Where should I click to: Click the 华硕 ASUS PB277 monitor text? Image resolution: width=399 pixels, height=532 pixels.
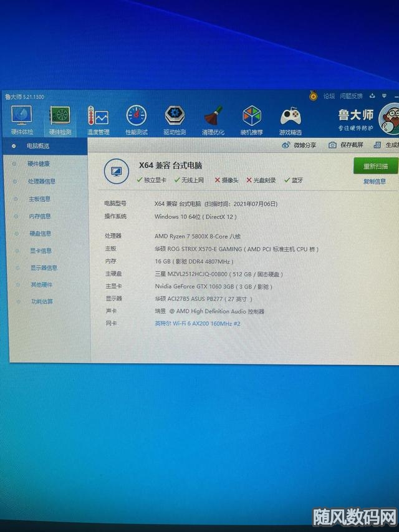tap(204, 299)
